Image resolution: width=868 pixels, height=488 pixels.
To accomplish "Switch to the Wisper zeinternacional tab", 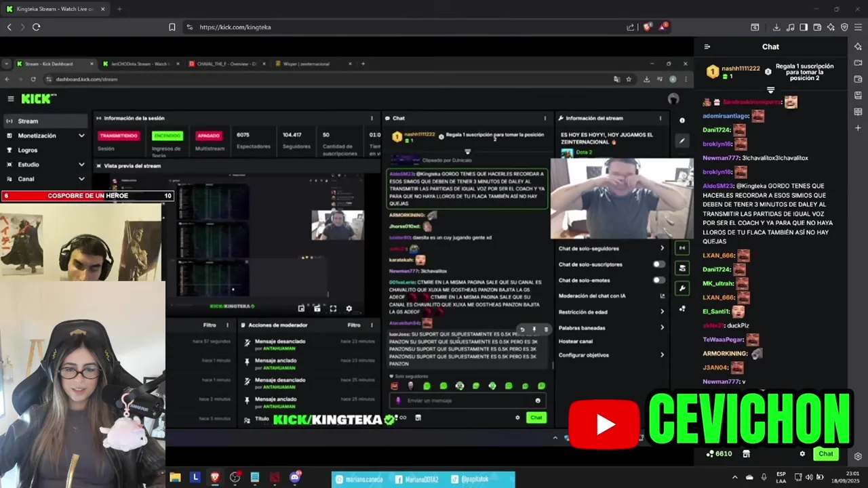I will pos(313,64).
